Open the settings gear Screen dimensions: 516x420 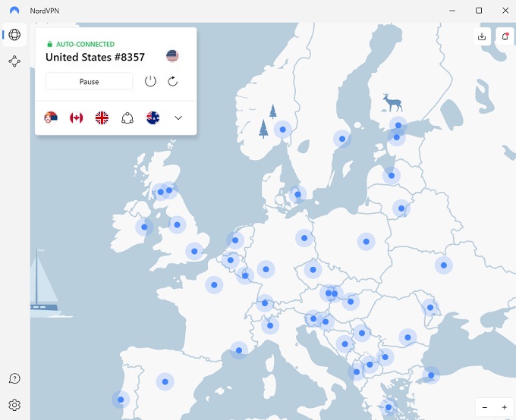pos(14,405)
